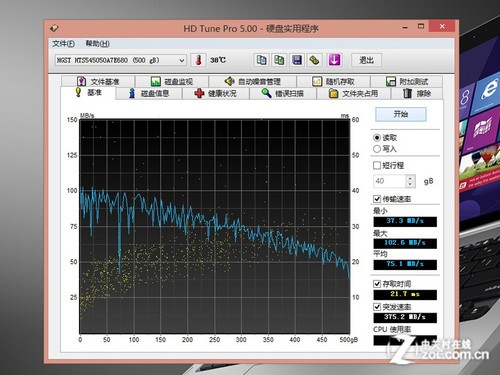This screenshot has height=375, width=500.
Task: Select the 基准 benchmark tab
Action: (x=88, y=93)
